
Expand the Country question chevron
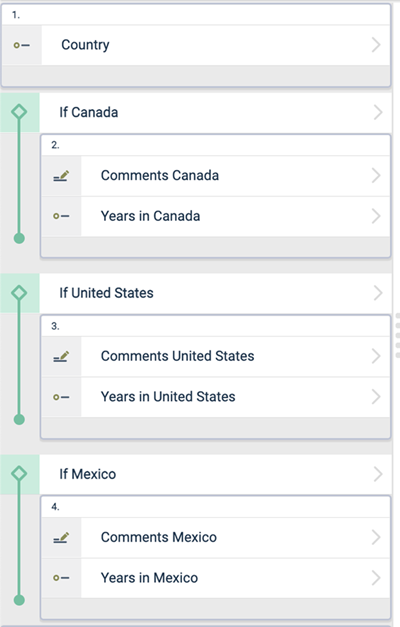(x=376, y=45)
